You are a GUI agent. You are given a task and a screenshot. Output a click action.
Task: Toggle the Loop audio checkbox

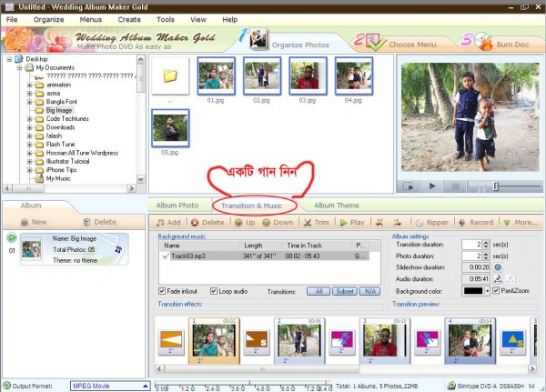click(x=214, y=291)
